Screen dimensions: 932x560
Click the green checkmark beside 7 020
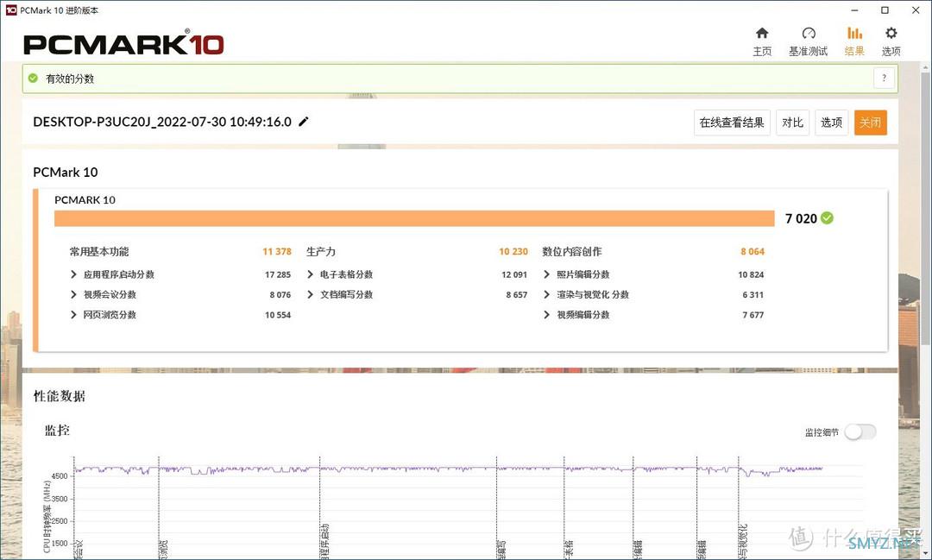(827, 218)
